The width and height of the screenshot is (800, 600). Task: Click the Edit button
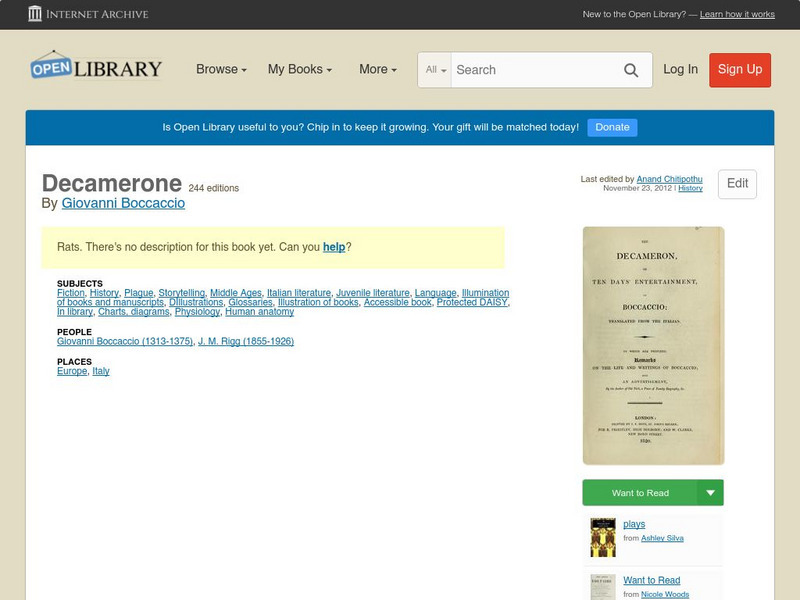pyautogui.click(x=737, y=184)
